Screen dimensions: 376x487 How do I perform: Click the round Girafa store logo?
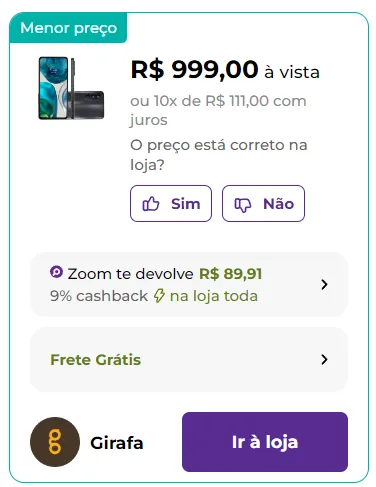(55, 442)
